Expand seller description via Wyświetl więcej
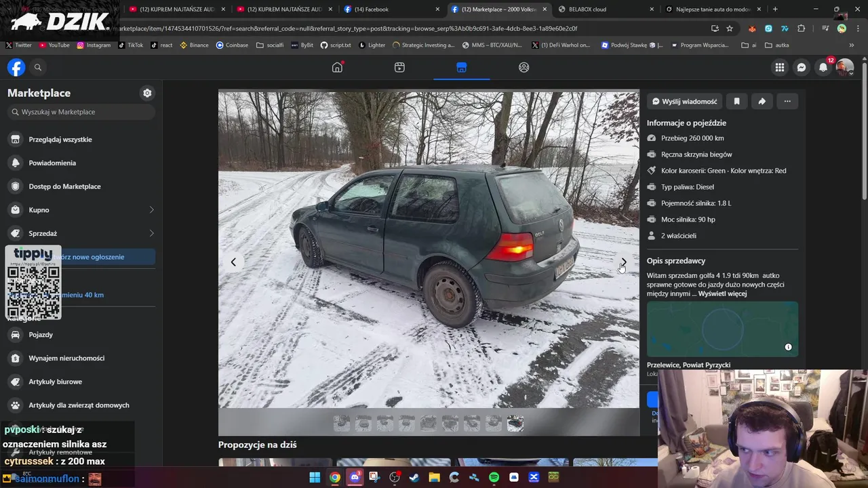The height and width of the screenshot is (488, 868). click(722, 293)
